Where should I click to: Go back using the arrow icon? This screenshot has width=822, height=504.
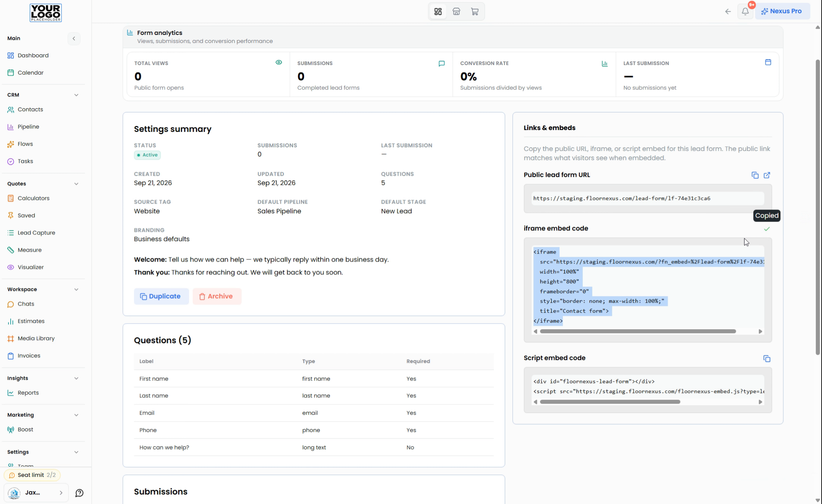coord(728,11)
